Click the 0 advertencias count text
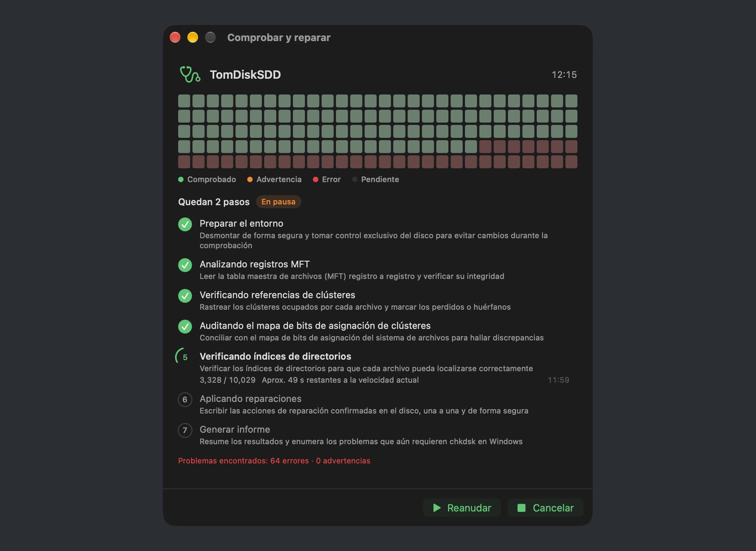The image size is (756, 551). 343,461
